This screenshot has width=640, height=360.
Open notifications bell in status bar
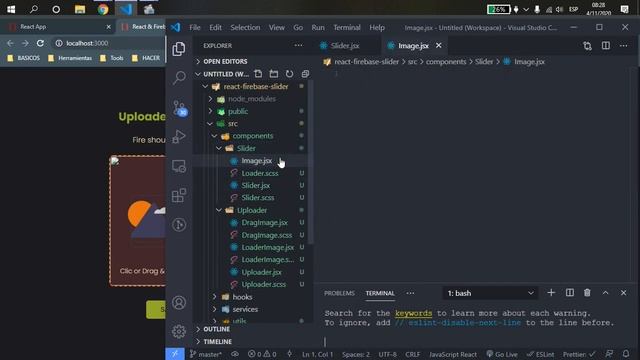tap(626, 354)
